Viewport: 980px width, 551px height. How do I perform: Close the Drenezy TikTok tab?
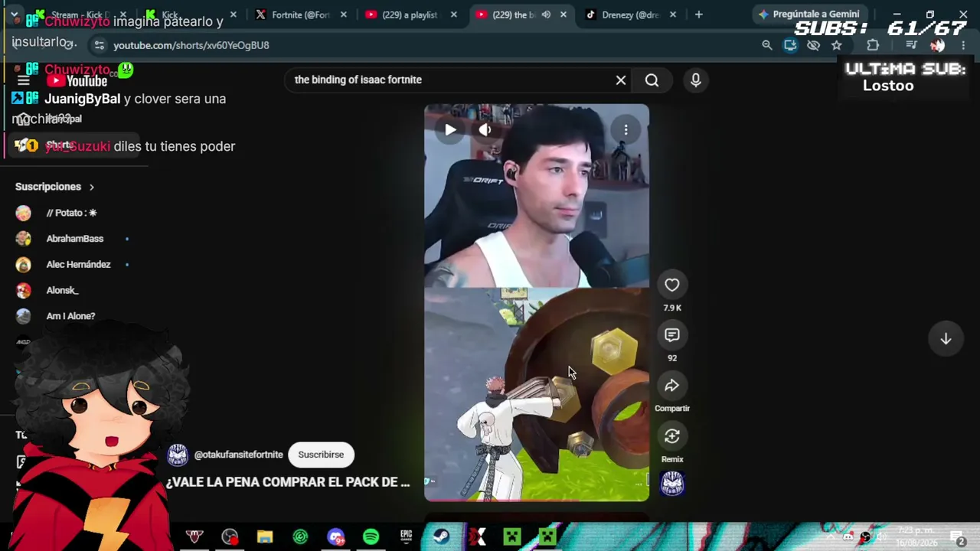point(672,15)
